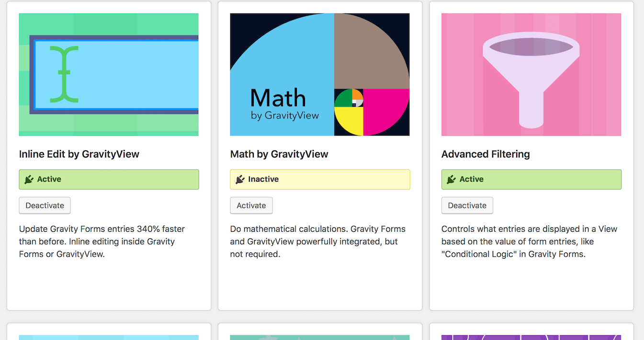
Task: Deactivate the Advanced Filtering extension
Action: tap(467, 205)
